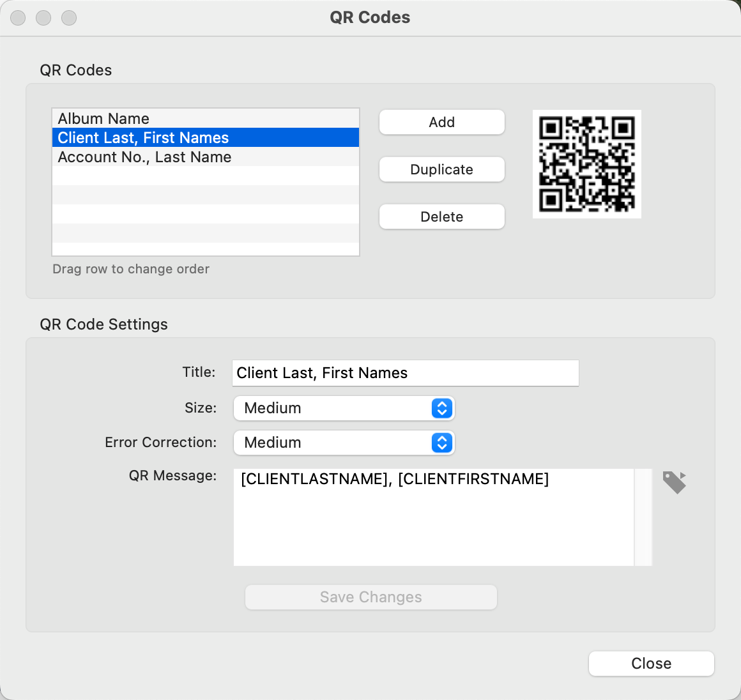This screenshot has width=741, height=700.
Task: Click the Save Changes button
Action: (370, 597)
